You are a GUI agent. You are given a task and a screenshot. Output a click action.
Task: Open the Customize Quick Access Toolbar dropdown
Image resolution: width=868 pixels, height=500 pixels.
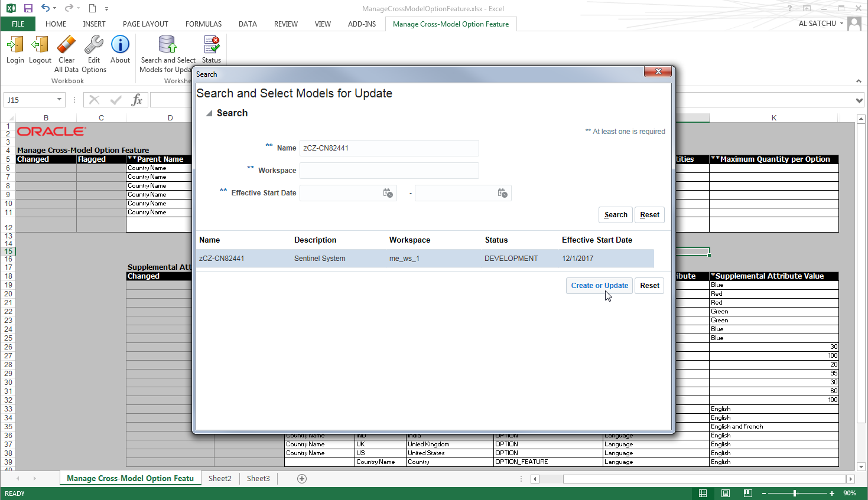pos(106,9)
